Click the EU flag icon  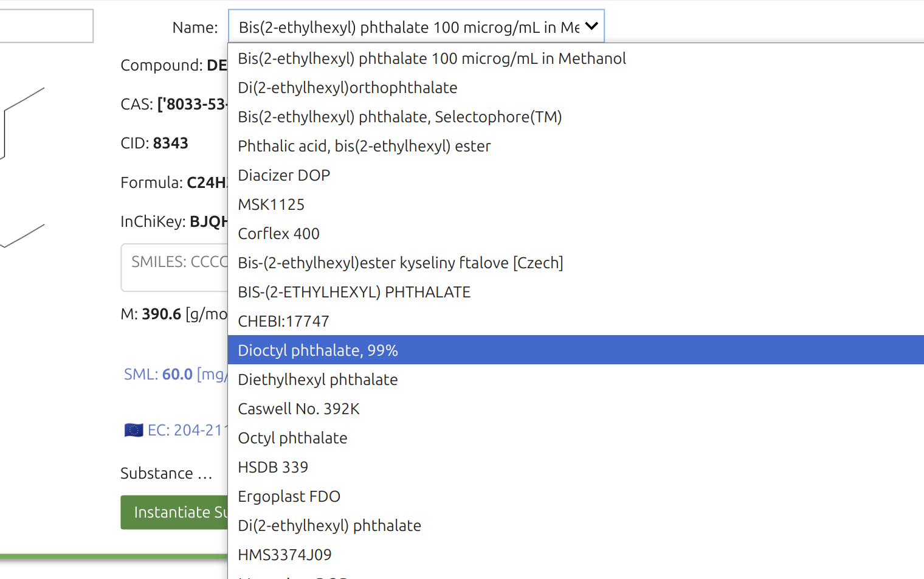tap(134, 431)
